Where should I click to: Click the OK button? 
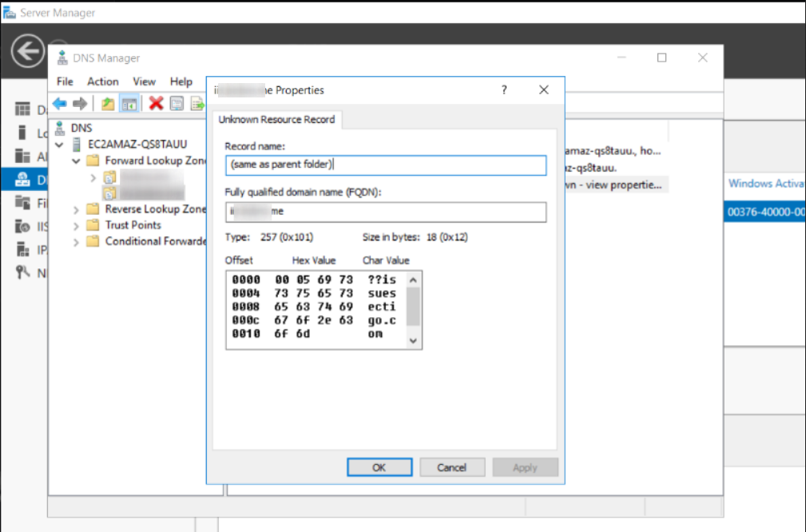(x=379, y=467)
